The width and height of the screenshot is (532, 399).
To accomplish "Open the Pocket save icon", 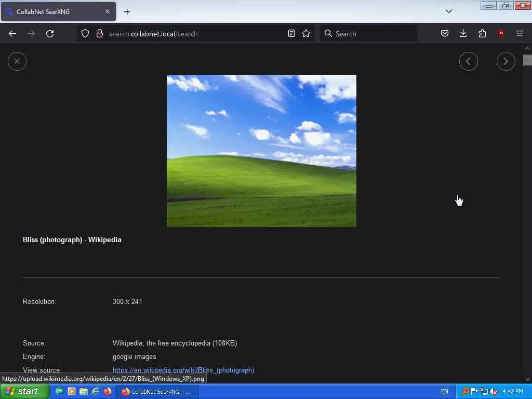I will pos(445,33).
